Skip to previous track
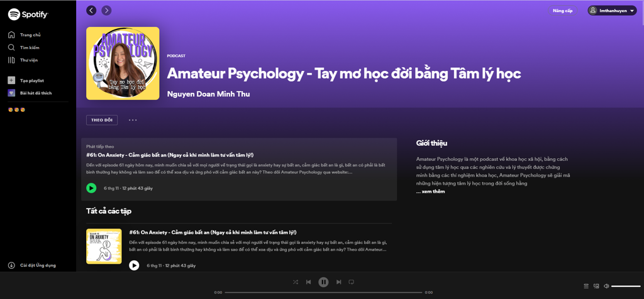Screen dimensions: 644x299 click(x=308, y=282)
